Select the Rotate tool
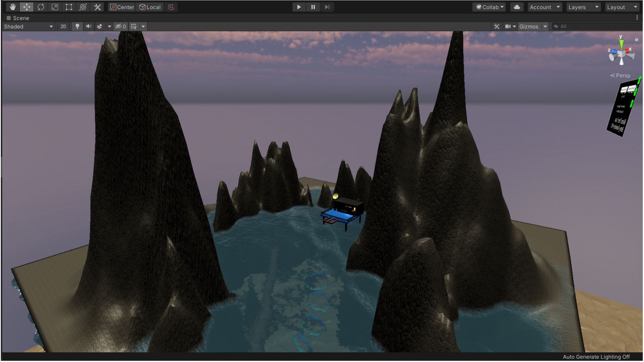The height and width of the screenshot is (362, 644). click(41, 7)
